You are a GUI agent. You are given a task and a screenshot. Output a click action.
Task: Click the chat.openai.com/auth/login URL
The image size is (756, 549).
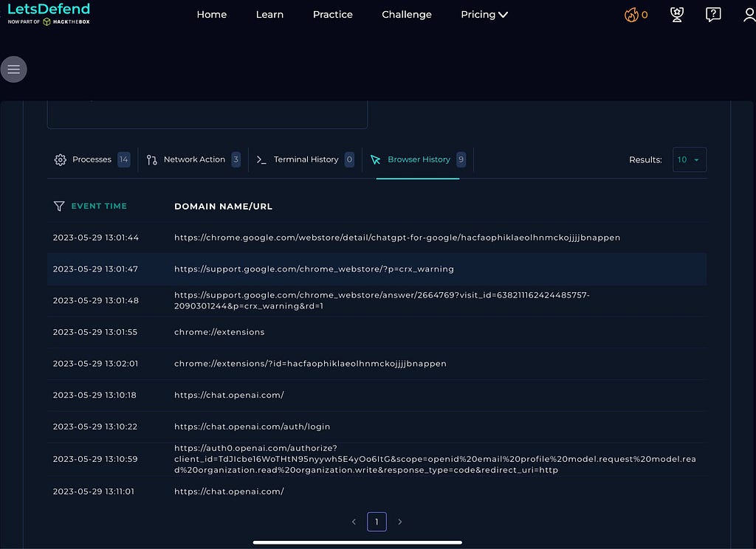click(x=252, y=427)
